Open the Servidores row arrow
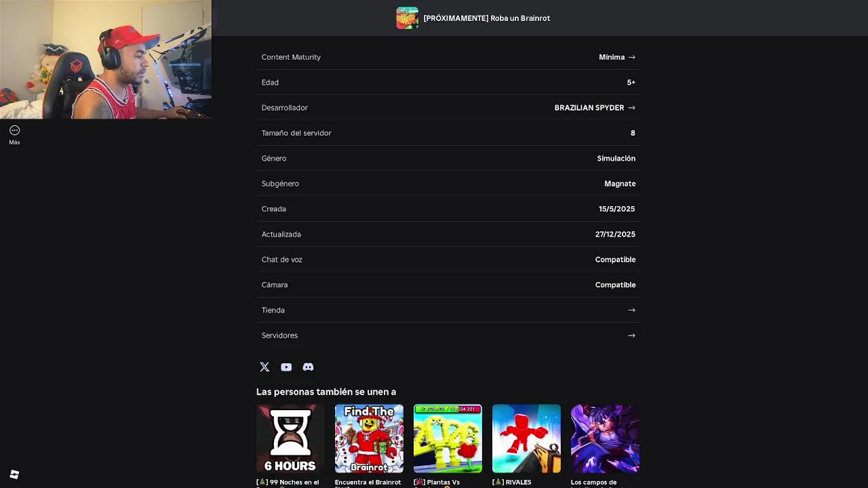868x488 pixels. [631, 335]
